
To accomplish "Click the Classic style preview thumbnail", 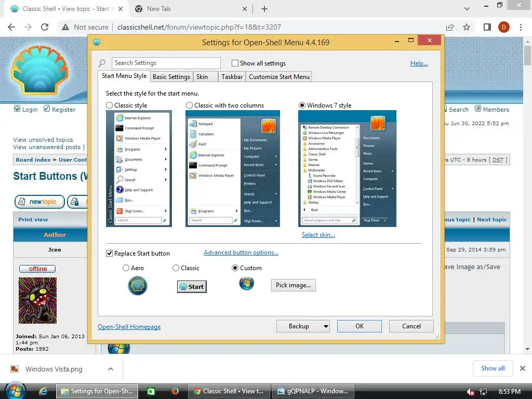I will (x=139, y=169).
